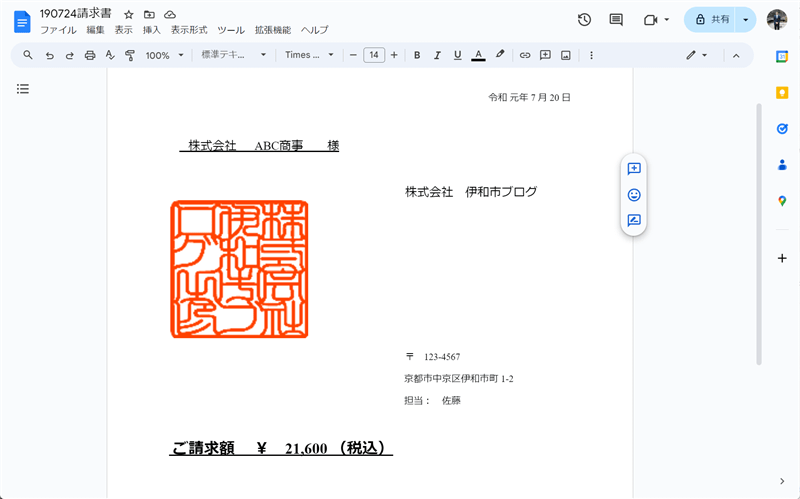Click the ご請求額 ¥ 21,600 line
Viewport: 800px width, 499px height.
(281, 448)
